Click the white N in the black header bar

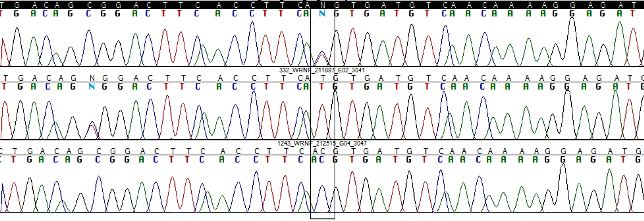(323, 5)
